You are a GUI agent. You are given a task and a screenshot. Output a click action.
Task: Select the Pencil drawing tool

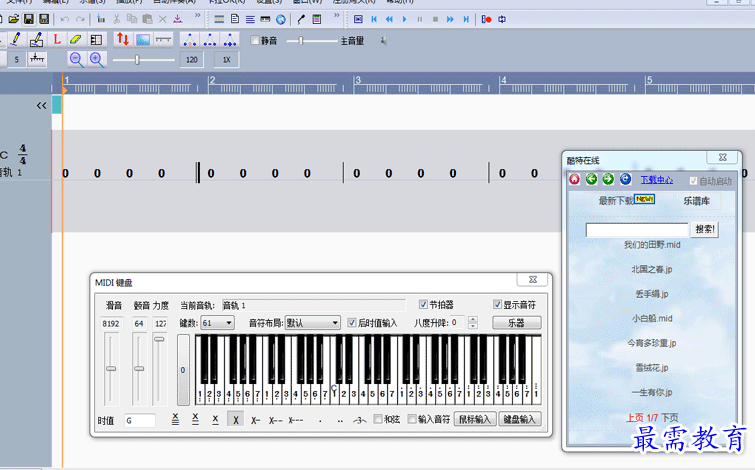[x=16, y=39]
